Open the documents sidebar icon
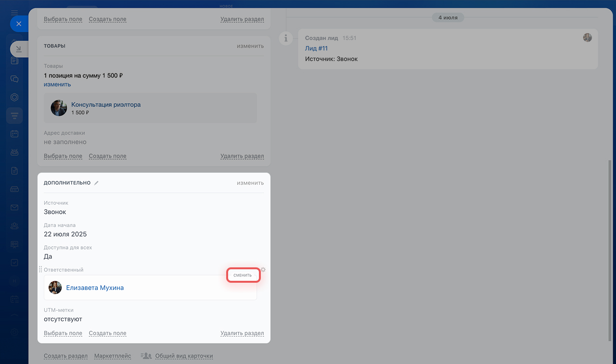The width and height of the screenshot is (616, 364). pyautogui.click(x=14, y=171)
